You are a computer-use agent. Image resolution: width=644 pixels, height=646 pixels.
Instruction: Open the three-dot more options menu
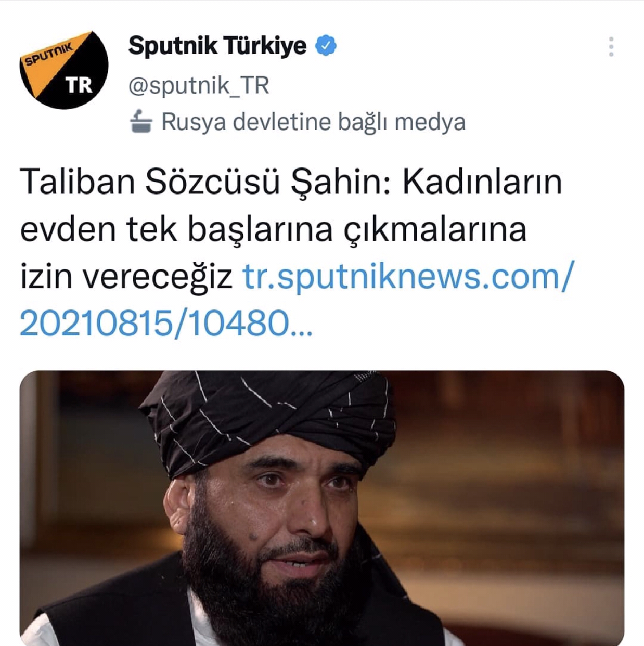click(611, 47)
